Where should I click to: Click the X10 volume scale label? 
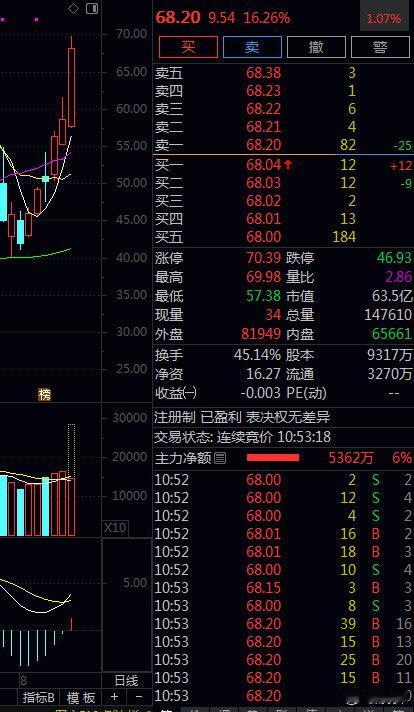click(115, 528)
